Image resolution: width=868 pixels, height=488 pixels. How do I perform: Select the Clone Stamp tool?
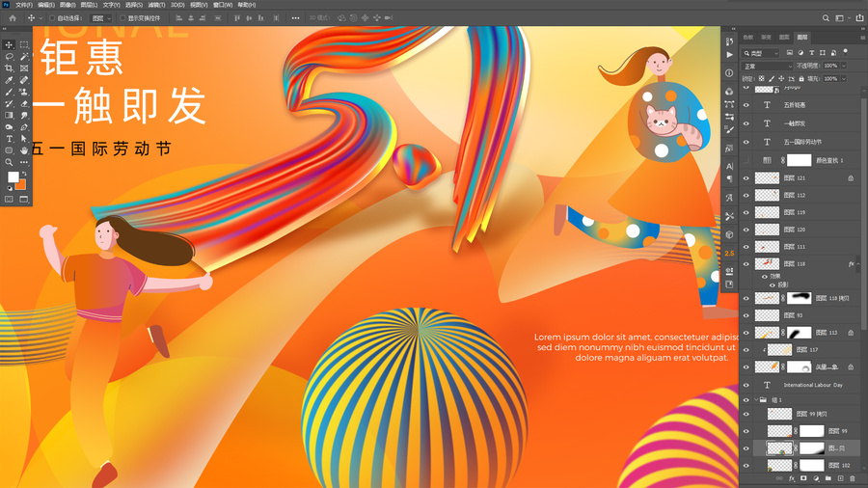click(x=24, y=92)
